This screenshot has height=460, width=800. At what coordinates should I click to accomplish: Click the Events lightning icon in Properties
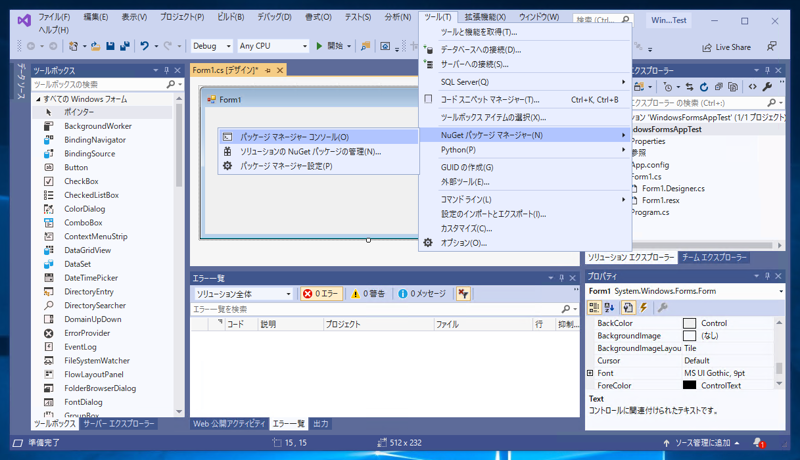pos(643,307)
